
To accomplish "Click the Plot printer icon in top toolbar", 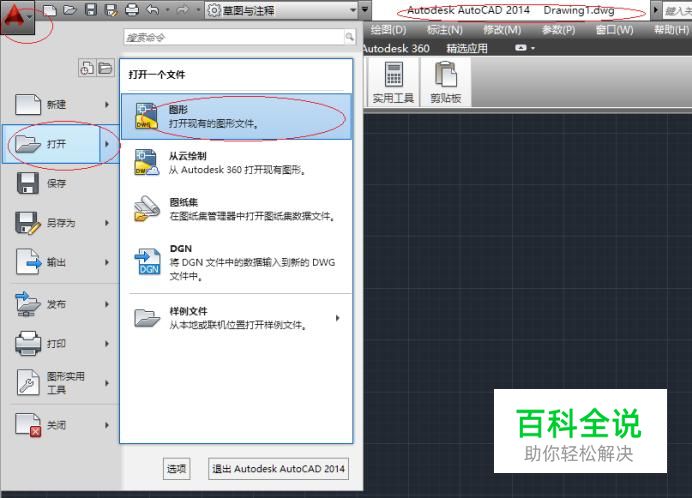I will [x=132, y=10].
